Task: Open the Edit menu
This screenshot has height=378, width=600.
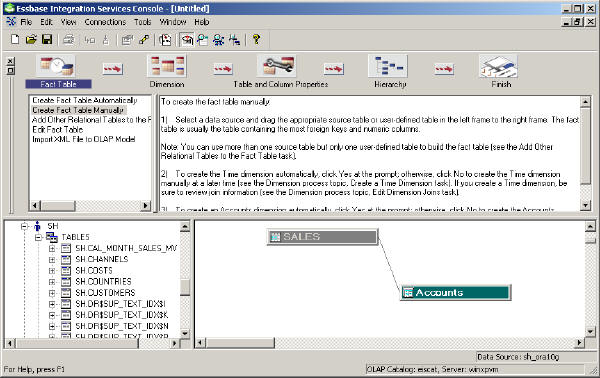Action: tap(46, 22)
